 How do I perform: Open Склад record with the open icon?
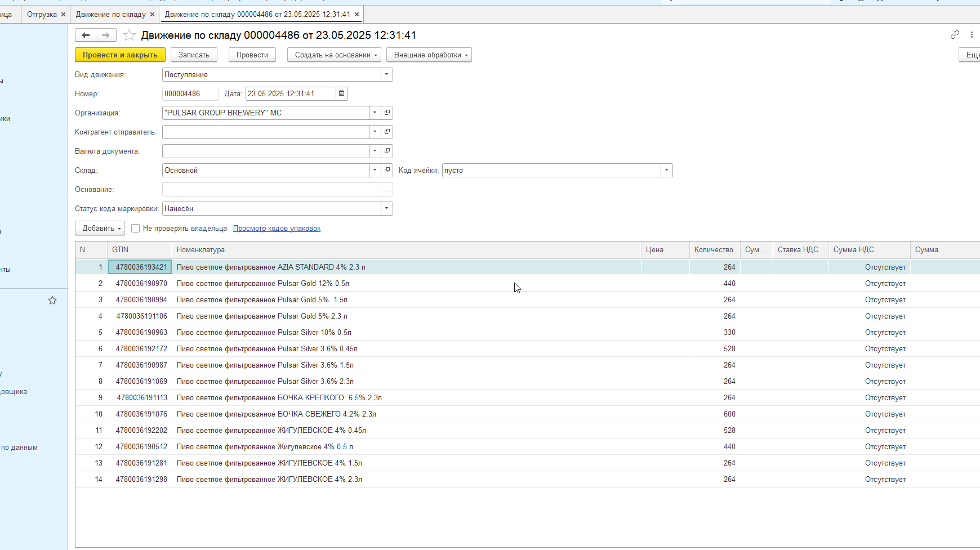[387, 170]
